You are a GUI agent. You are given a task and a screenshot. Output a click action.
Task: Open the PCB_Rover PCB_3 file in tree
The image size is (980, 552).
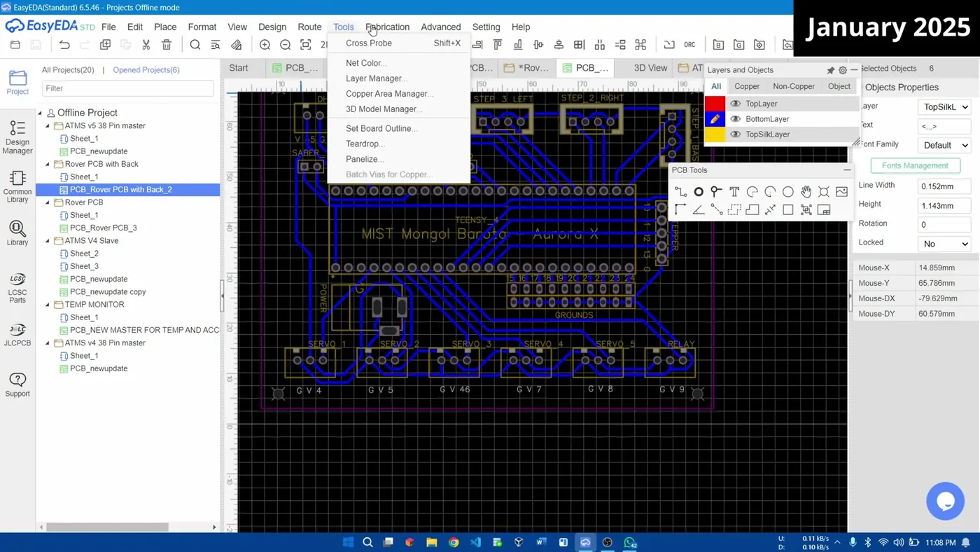[103, 228]
